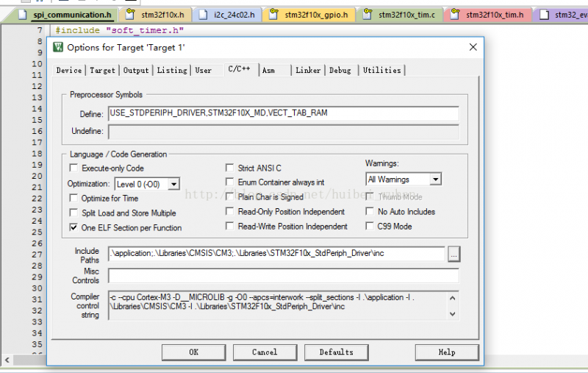Enable Strict ANSI C option
588x373 pixels.
click(231, 168)
